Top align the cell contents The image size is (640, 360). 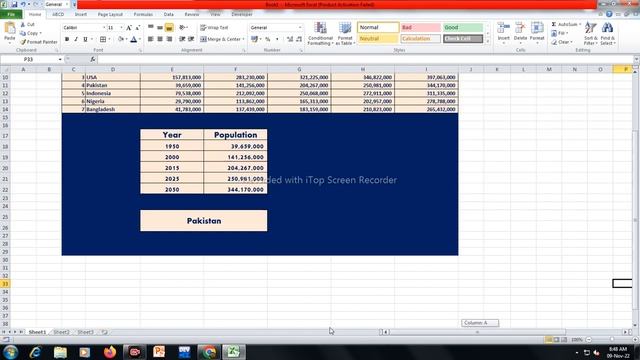click(151, 27)
